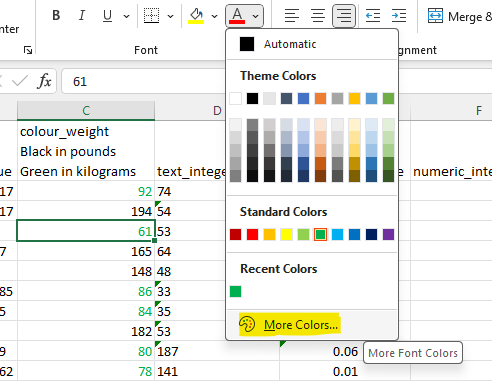Screen dimensions: 492x381
Task: Choose standard Dark Red color
Action: pyautogui.click(x=236, y=235)
